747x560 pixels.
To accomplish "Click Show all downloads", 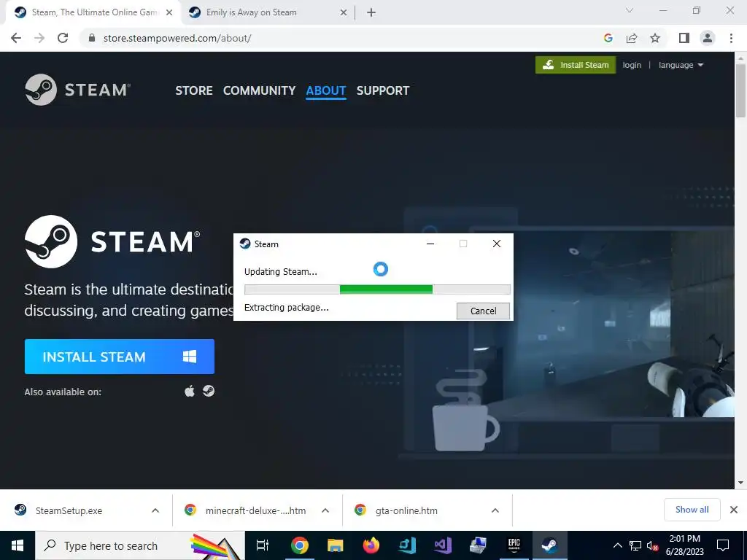I will (692, 510).
